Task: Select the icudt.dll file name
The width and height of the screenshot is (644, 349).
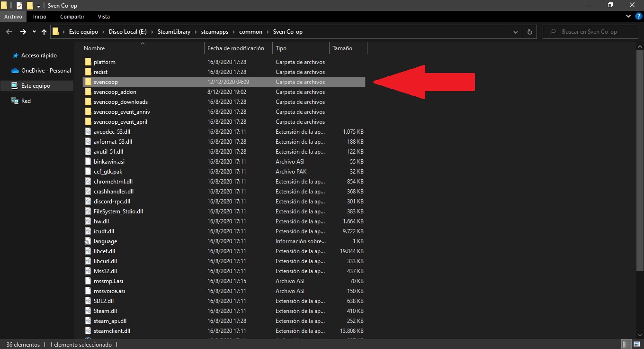Action: click(104, 231)
